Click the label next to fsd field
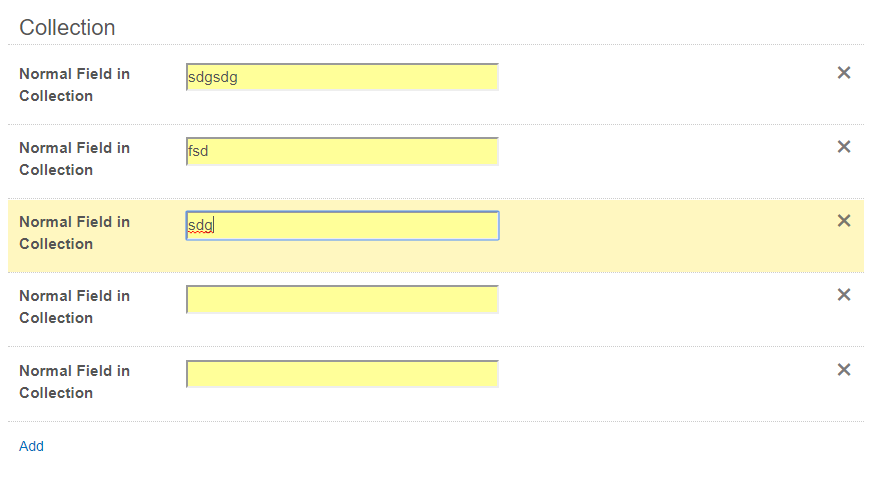This screenshot has width=874, height=495. (75, 159)
